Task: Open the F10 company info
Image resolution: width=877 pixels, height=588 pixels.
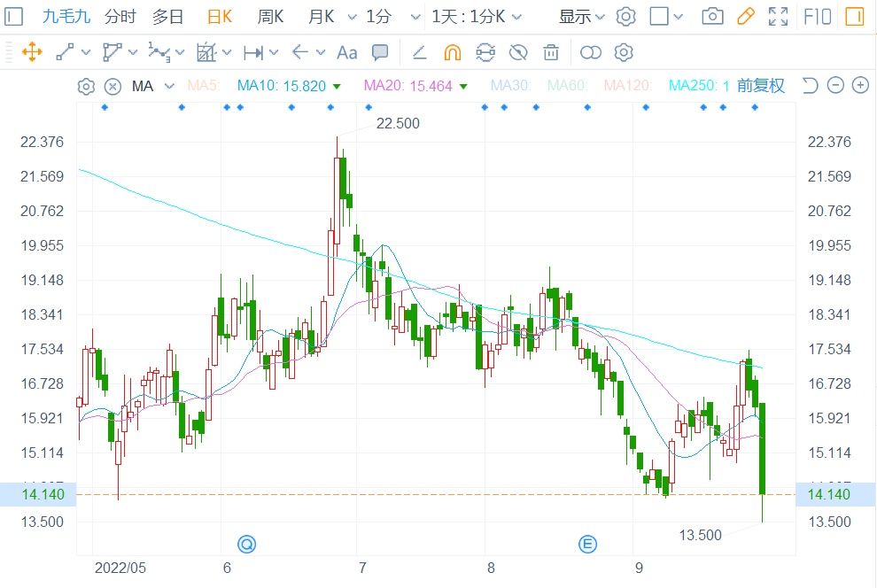Action: click(816, 16)
